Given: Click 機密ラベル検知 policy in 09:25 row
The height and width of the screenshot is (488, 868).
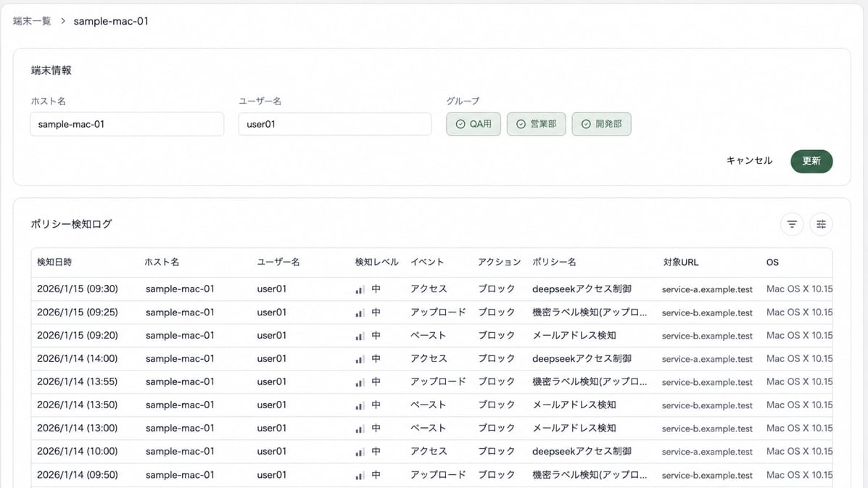Looking at the screenshot, I should [589, 312].
